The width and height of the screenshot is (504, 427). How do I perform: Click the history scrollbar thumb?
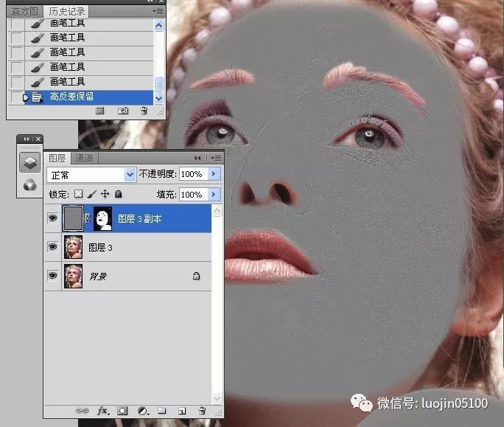click(158, 83)
